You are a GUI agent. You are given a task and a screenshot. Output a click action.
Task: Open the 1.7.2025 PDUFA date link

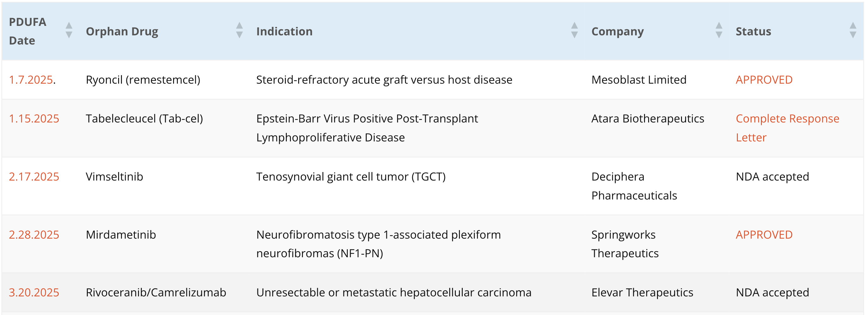click(x=31, y=80)
